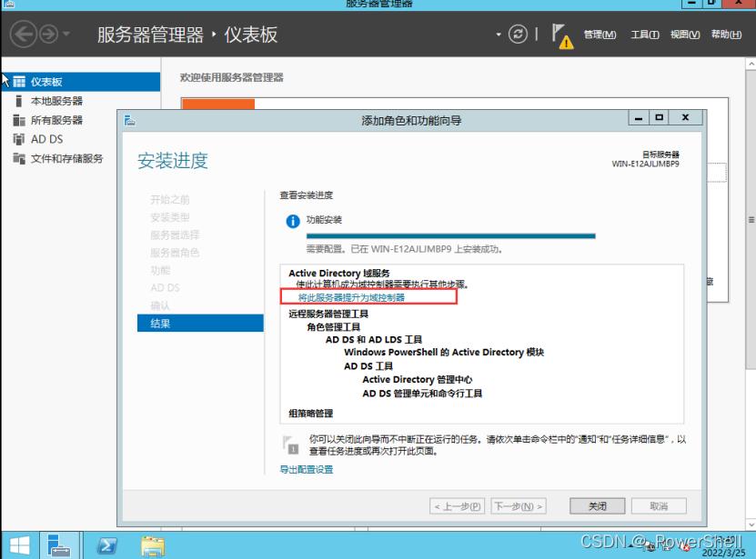Open the 工具(T) menu
Image resolution: width=756 pixels, height=559 pixels.
click(645, 35)
